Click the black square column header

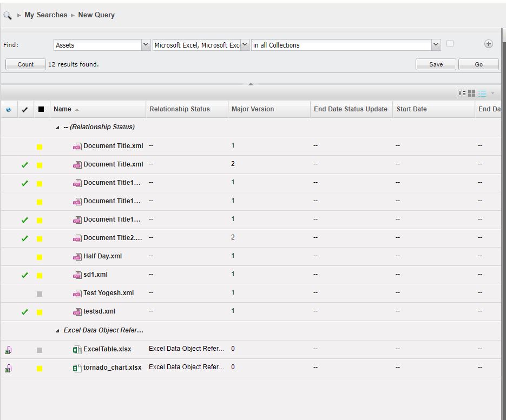(x=41, y=109)
